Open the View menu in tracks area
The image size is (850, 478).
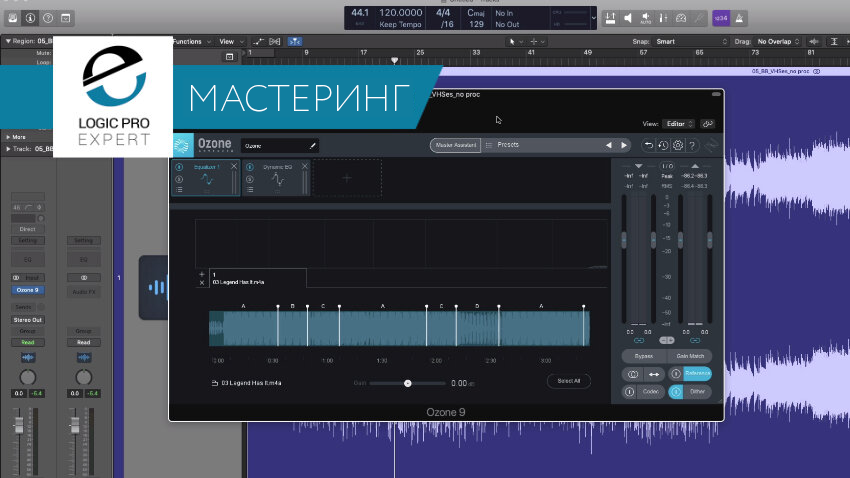[x=231, y=42]
